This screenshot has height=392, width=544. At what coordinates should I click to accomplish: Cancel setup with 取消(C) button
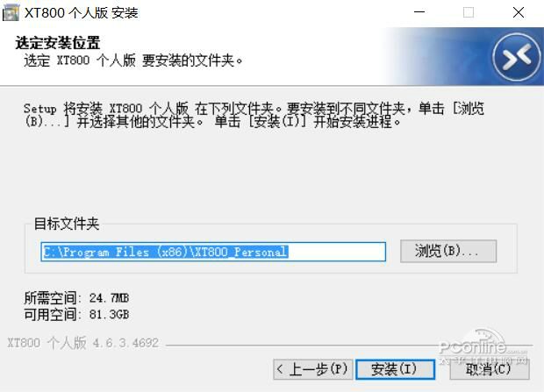click(490, 369)
